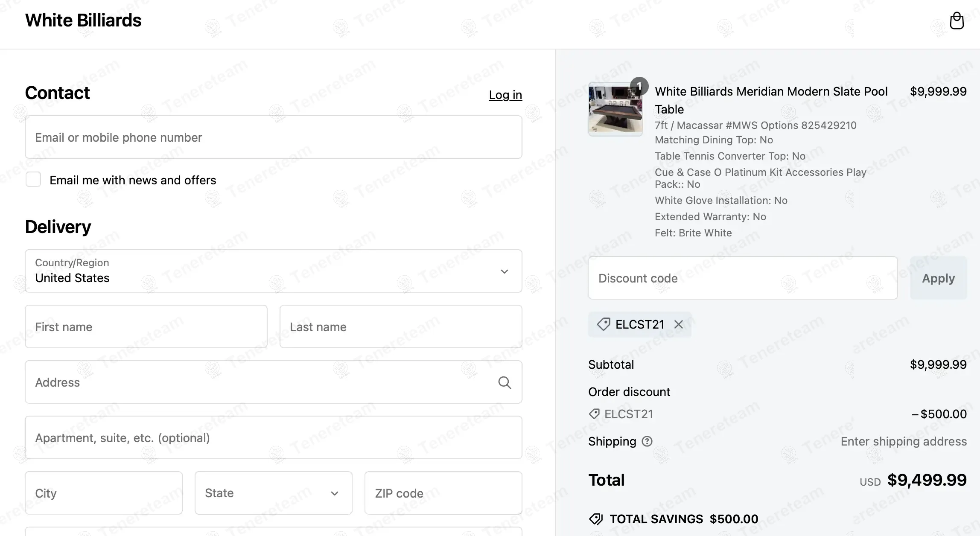Focus the Email or mobile phone number field
The height and width of the screenshot is (536, 980).
point(273,137)
